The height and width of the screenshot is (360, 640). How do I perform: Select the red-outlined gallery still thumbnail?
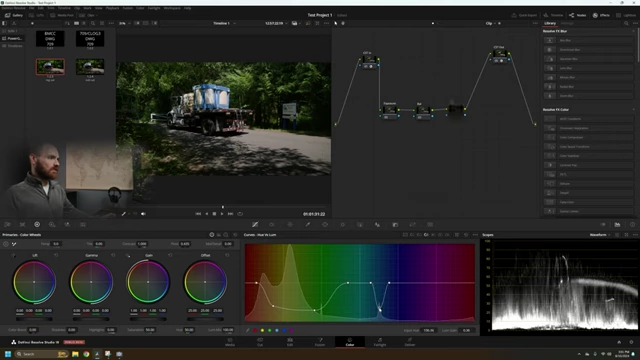[50, 67]
